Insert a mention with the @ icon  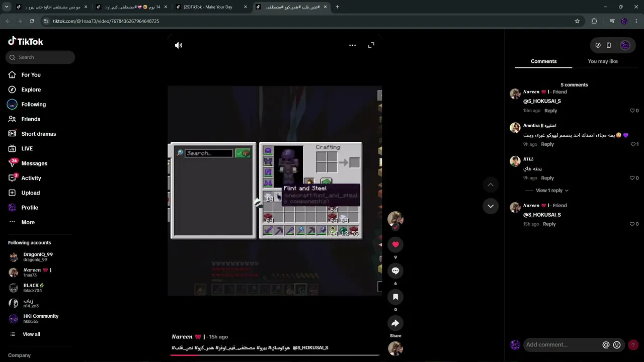(x=606, y=345)
